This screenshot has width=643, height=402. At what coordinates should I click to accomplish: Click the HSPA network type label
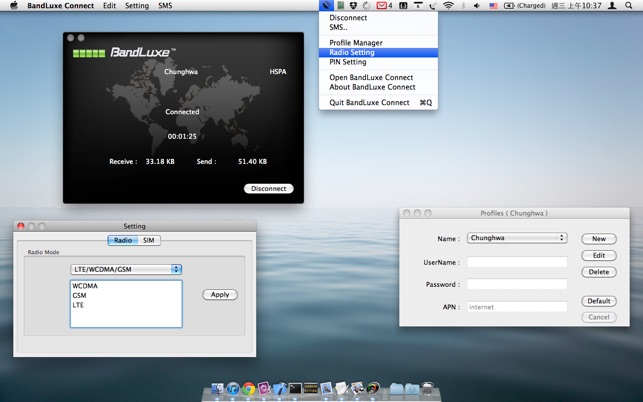(x=278, y=72)
